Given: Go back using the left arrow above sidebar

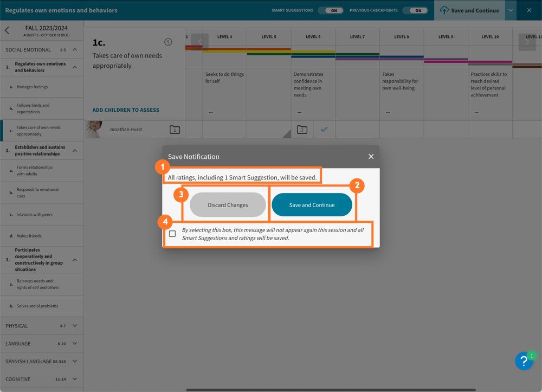Looking at the screenshot, I should pyautogui.click(x=7, y=30).
